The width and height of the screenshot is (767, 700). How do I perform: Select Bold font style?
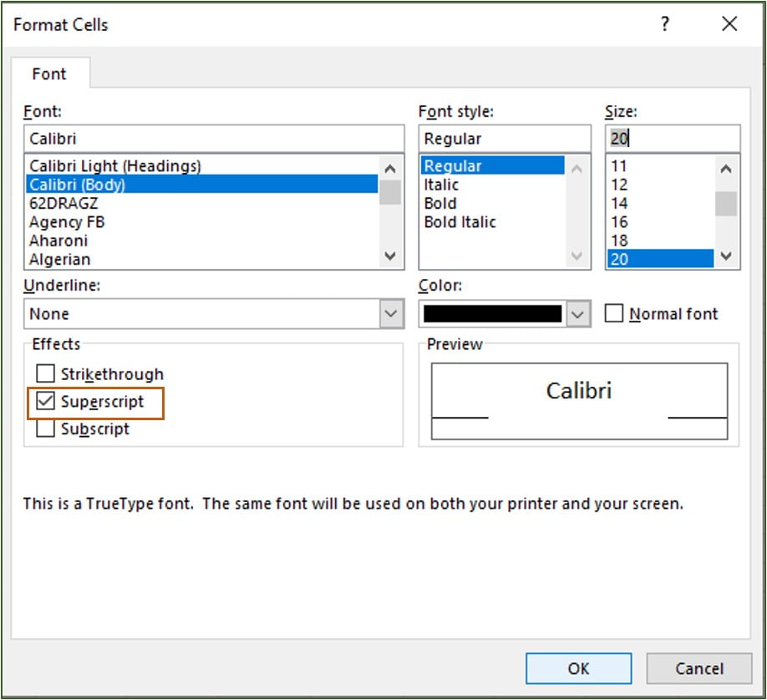coord(493,203)
